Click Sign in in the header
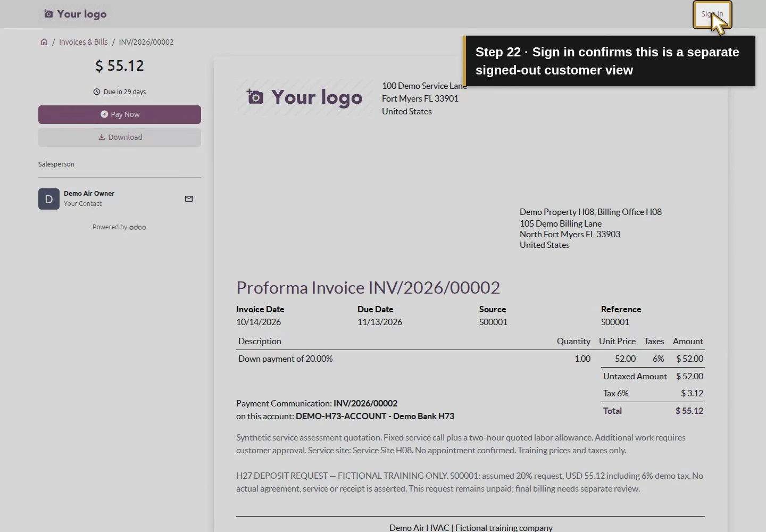 pos(712,14)
